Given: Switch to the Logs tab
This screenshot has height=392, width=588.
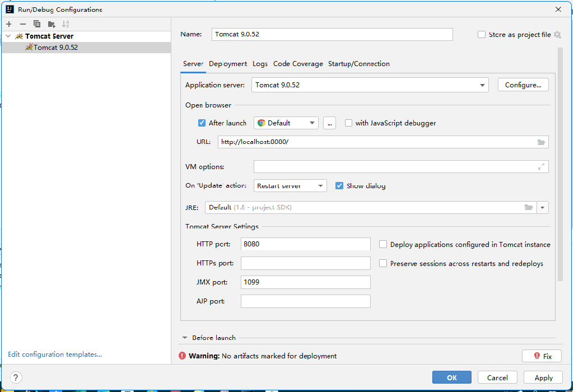Looking at the screenshot, I should (260, 64).
